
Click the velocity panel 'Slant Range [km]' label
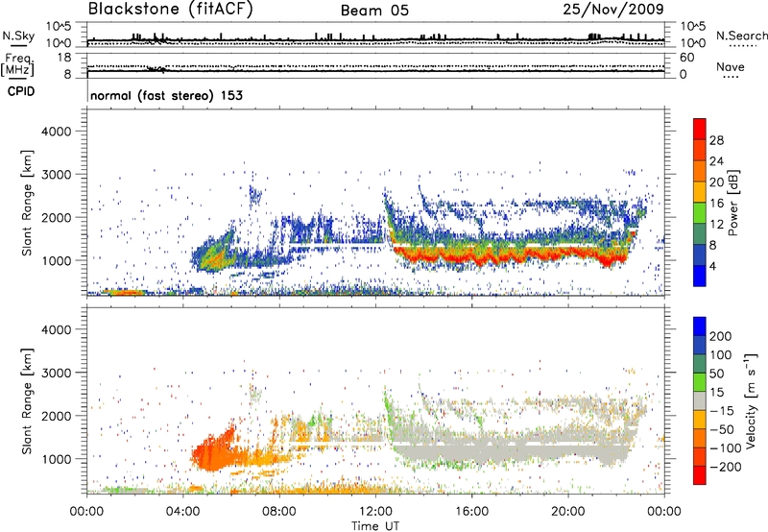click(x=27, y=400)
